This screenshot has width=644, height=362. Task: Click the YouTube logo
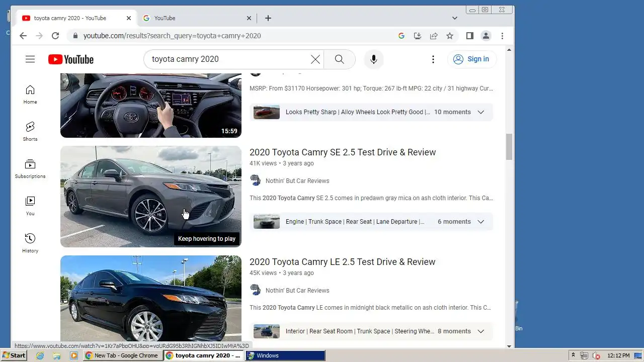(71, 59)
